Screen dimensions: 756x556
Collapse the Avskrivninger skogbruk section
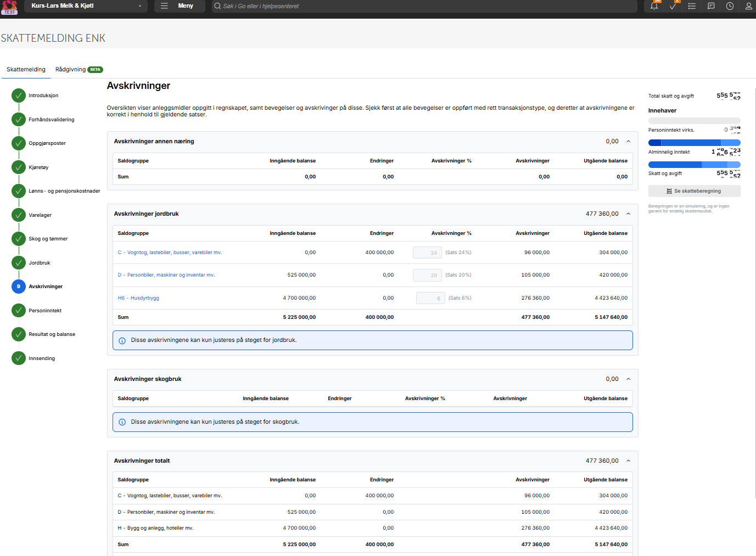[629, 379]
